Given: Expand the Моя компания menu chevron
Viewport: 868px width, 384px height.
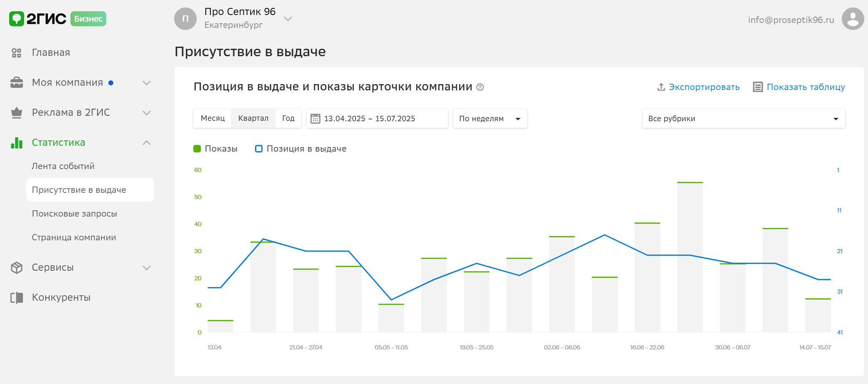Looking at the screenshot, I should pyautogui.click(x=147, y=83).
